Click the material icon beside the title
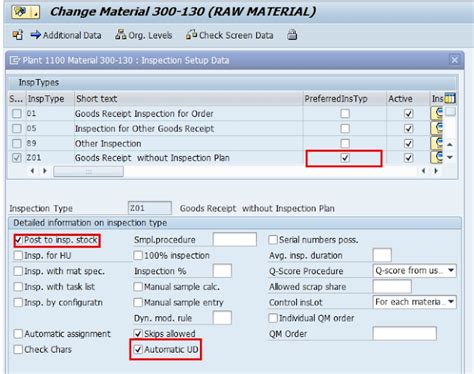The height and width of the screenshot is (374, 474). pos(25,12)
